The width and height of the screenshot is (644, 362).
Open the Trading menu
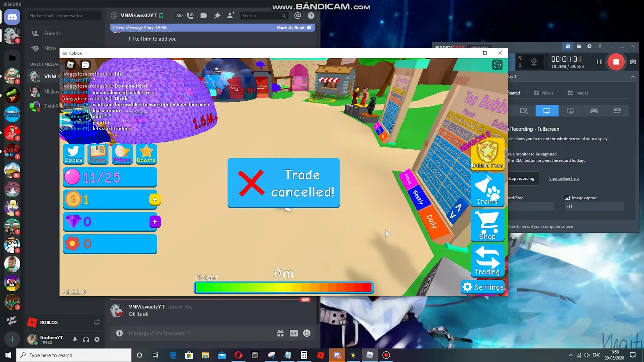pyautogui.click(x=487, y=260)
